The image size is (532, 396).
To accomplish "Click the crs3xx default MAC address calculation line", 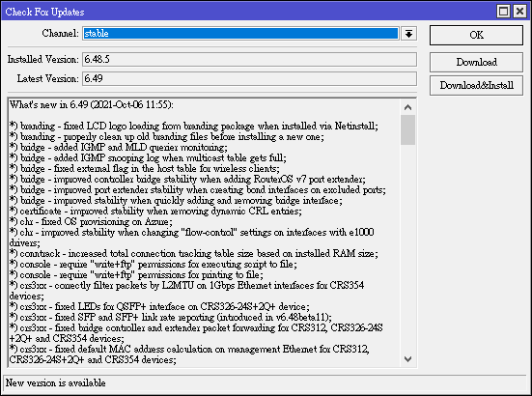I will click(189, 354).
